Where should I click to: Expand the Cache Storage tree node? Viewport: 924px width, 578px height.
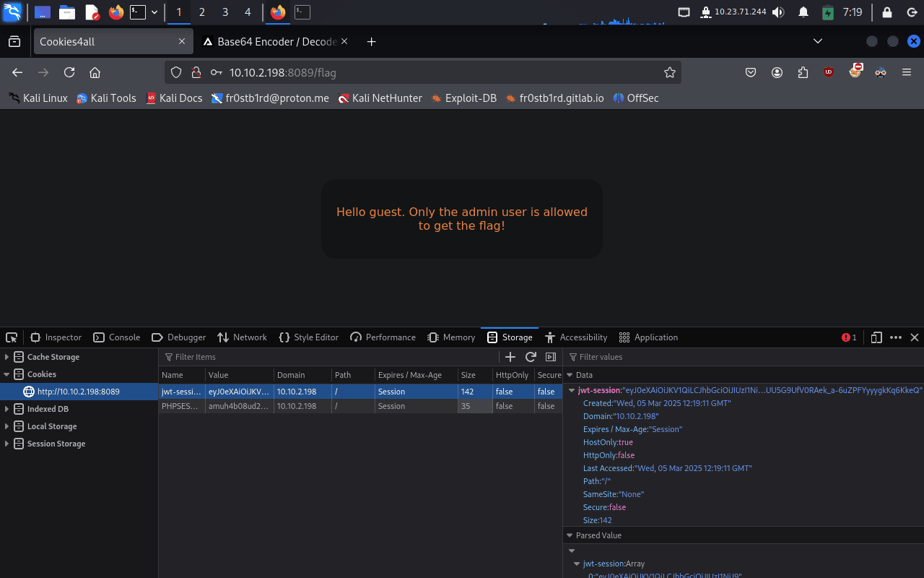click(7, 357)
